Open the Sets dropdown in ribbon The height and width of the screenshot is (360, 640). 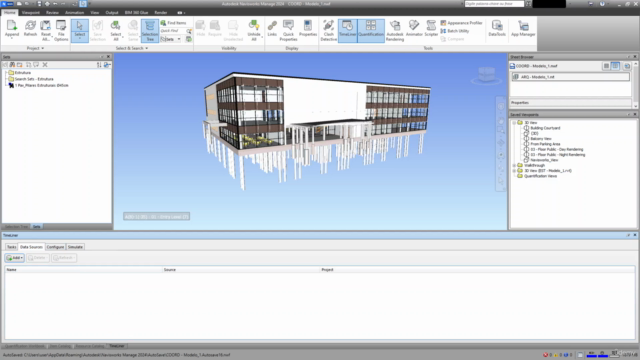[x=171, y=39]
